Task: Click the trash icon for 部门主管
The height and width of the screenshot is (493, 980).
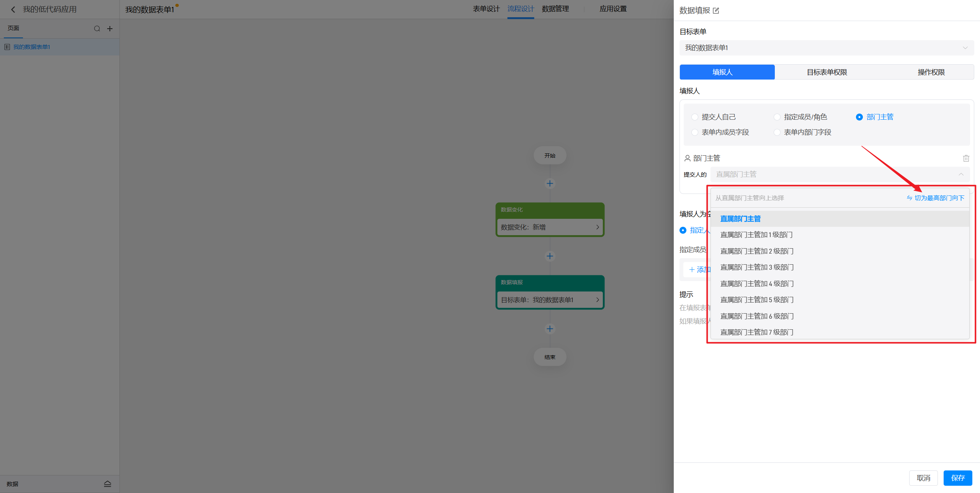Action: point(966,158)
